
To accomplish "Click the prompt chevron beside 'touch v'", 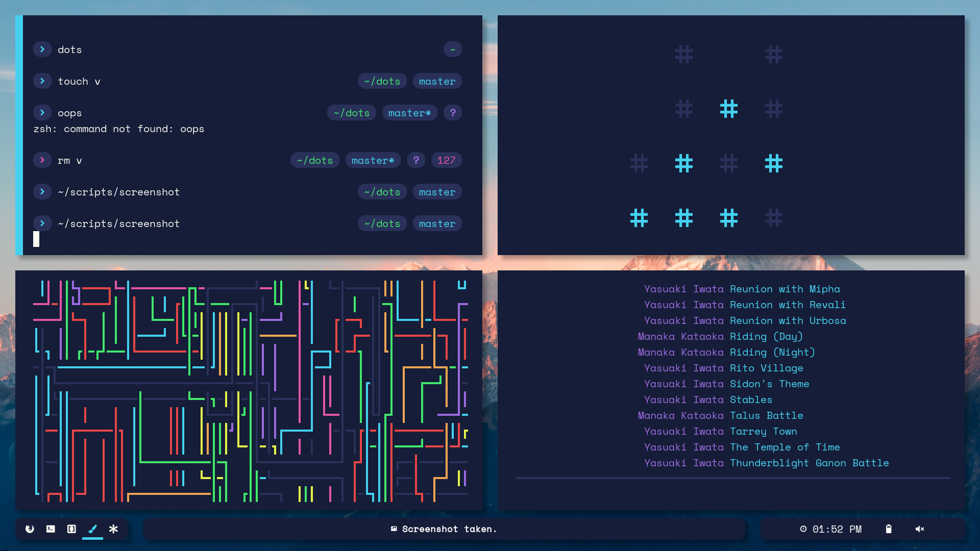I will pyautogui.click(x=42, y=81).
